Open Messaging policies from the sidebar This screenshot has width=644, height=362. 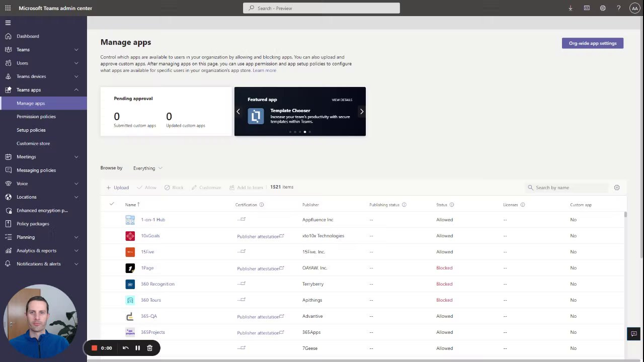pos(36,170)
